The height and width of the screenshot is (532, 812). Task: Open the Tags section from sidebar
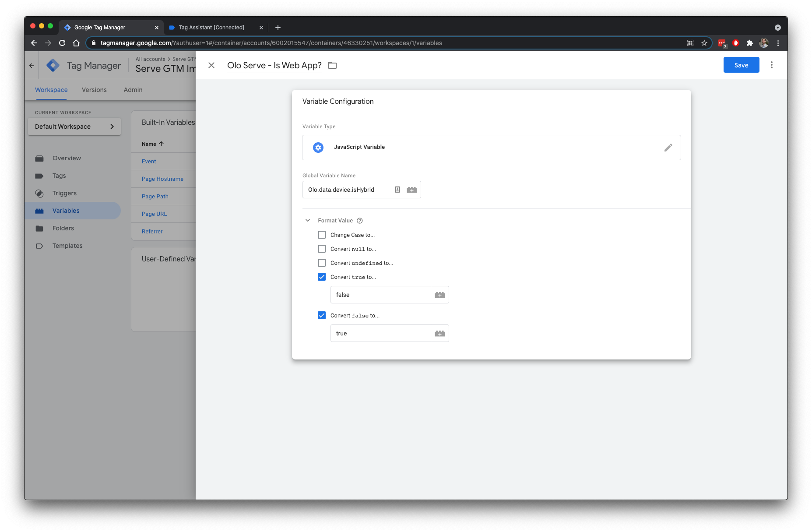tap(59, 176)
